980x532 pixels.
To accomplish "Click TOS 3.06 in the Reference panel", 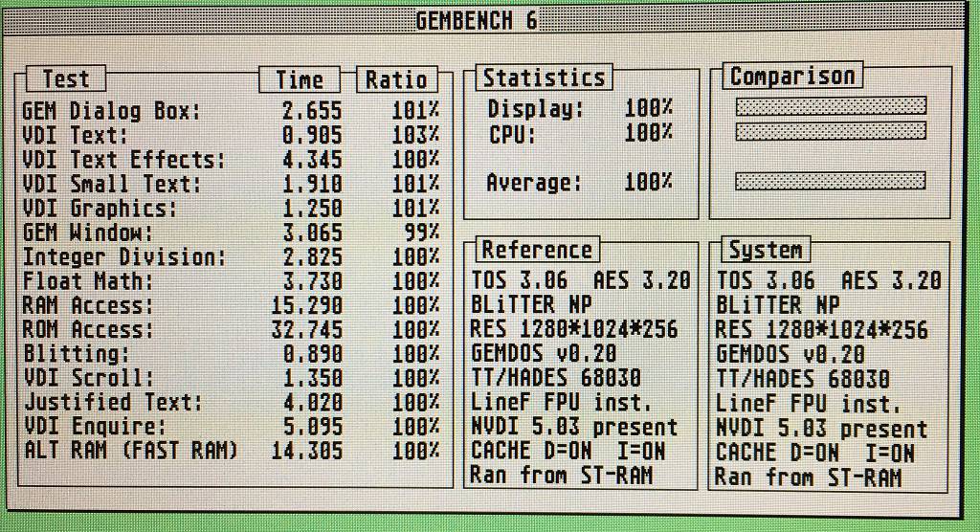I will [520, 280].
